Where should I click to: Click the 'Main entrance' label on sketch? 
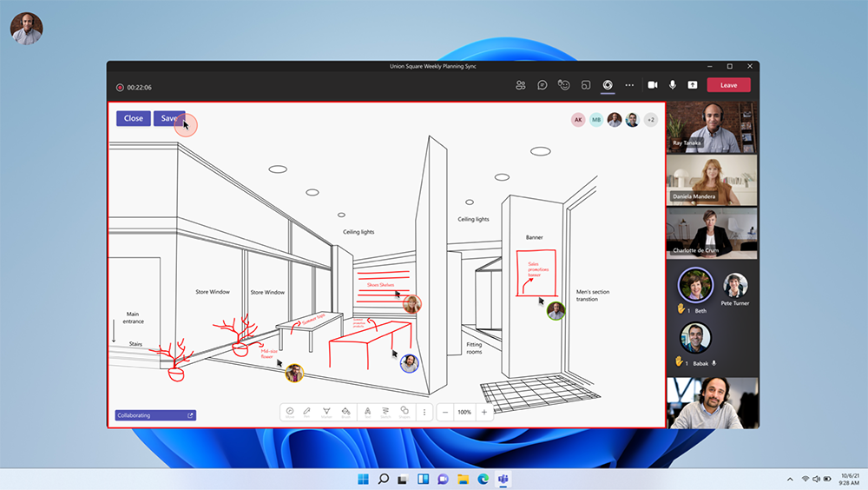pos(133,318)
